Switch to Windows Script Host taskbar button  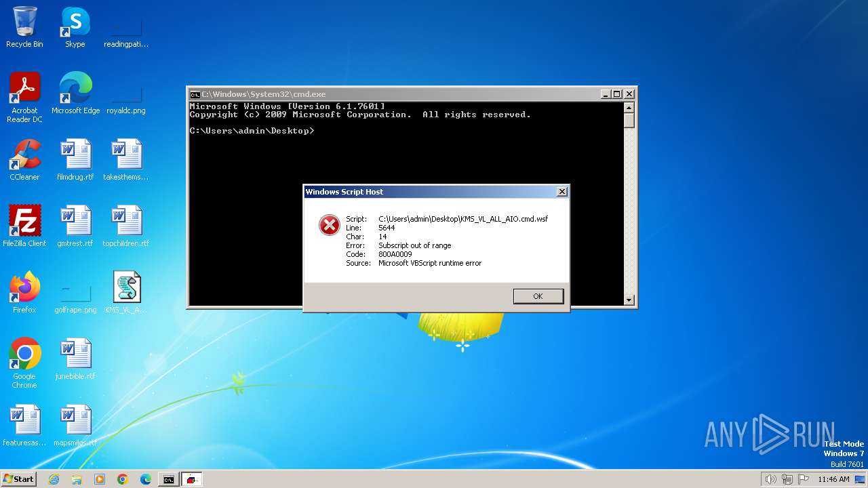click(x=192, y=479)
